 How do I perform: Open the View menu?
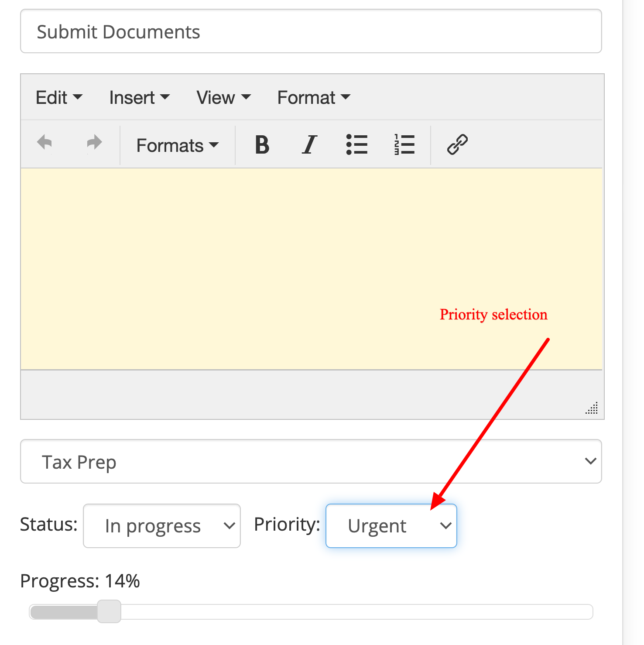[224, 97]
